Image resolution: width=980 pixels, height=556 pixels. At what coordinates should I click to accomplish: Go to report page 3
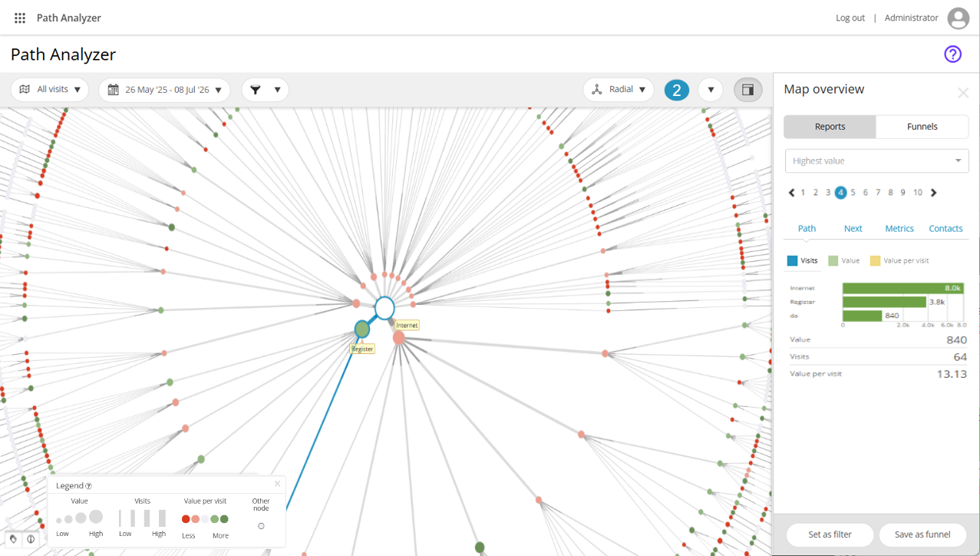point(828,193)
